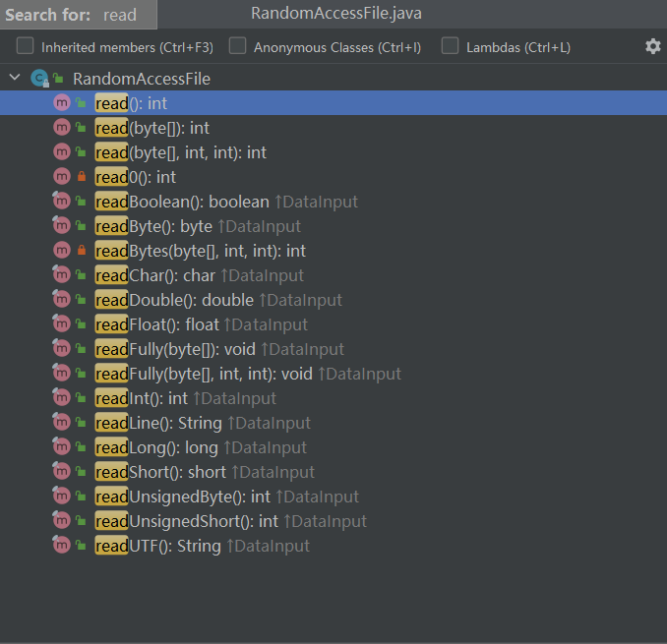
Task: Click the DataInput label beside readBoolean()
Action: tap(317, 202)
